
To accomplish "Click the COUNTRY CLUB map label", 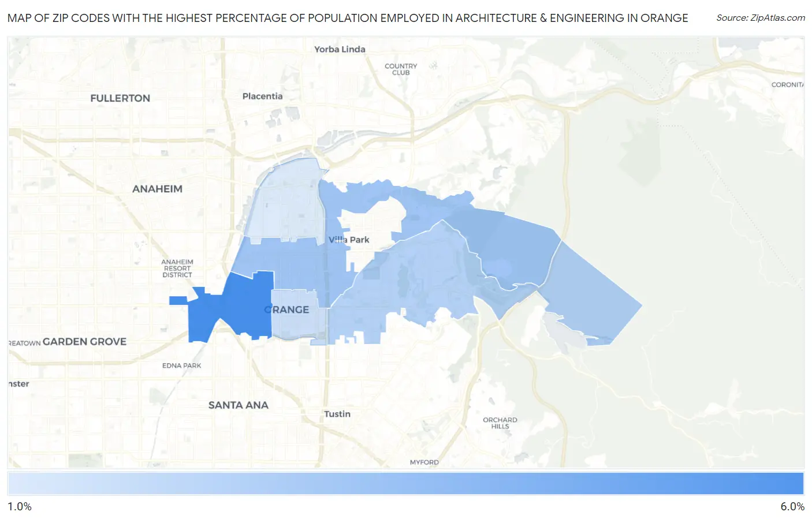I will [x=401, y=69].
